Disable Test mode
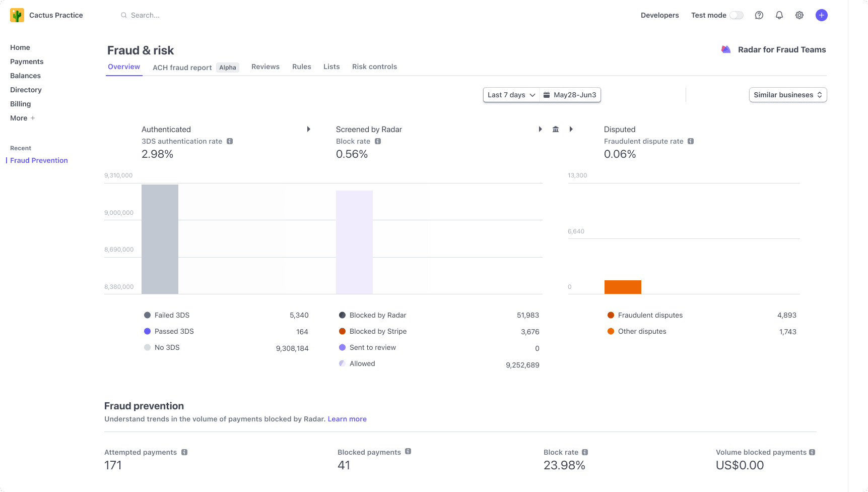The image size is (868, 492). click(736, 15)
